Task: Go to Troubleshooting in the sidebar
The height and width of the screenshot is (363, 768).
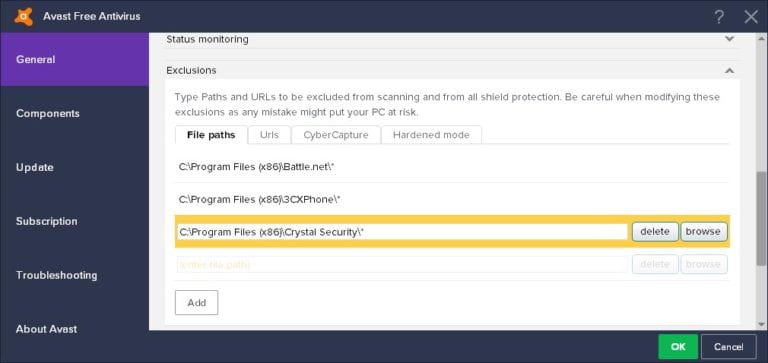Action: 56,275
